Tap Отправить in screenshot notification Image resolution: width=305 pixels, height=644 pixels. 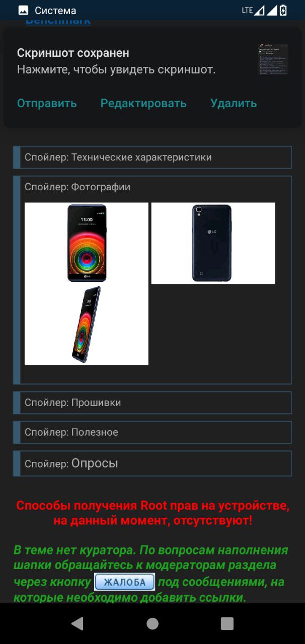tap(47, 103)
